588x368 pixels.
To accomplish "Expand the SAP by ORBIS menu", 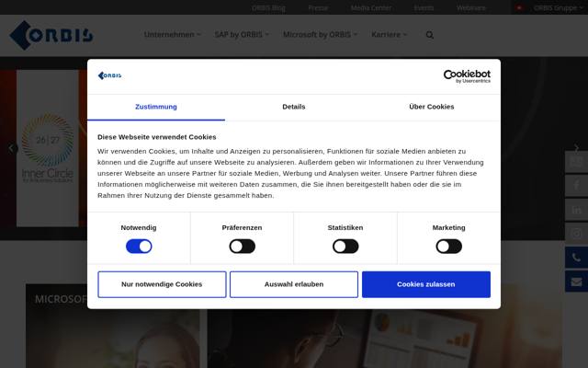I will coord(242,35).
